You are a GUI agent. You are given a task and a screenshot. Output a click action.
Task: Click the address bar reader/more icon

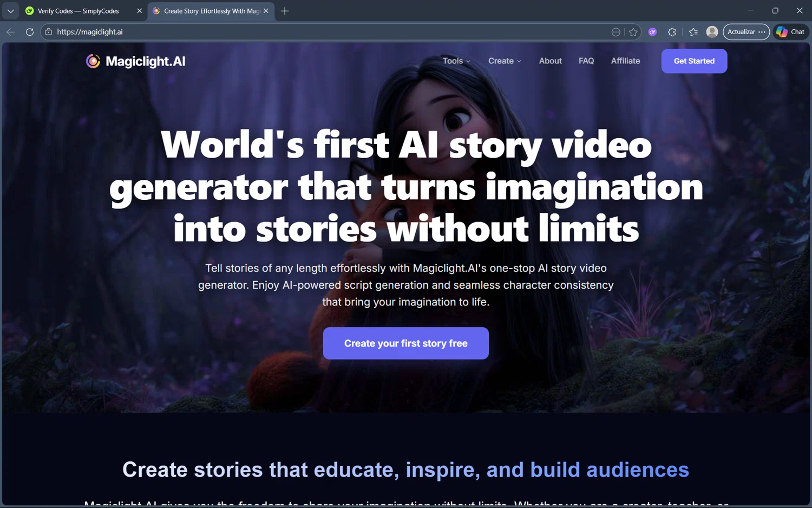[x=616, y=32]
